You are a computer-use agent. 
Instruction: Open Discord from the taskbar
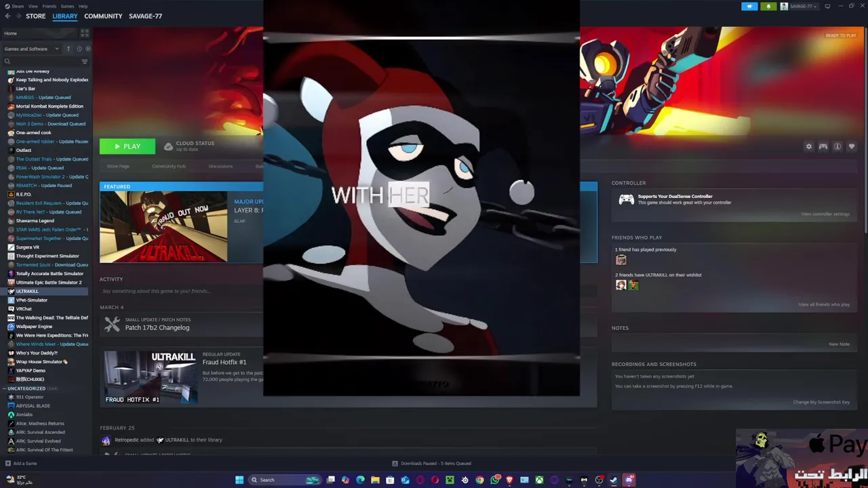629,480
